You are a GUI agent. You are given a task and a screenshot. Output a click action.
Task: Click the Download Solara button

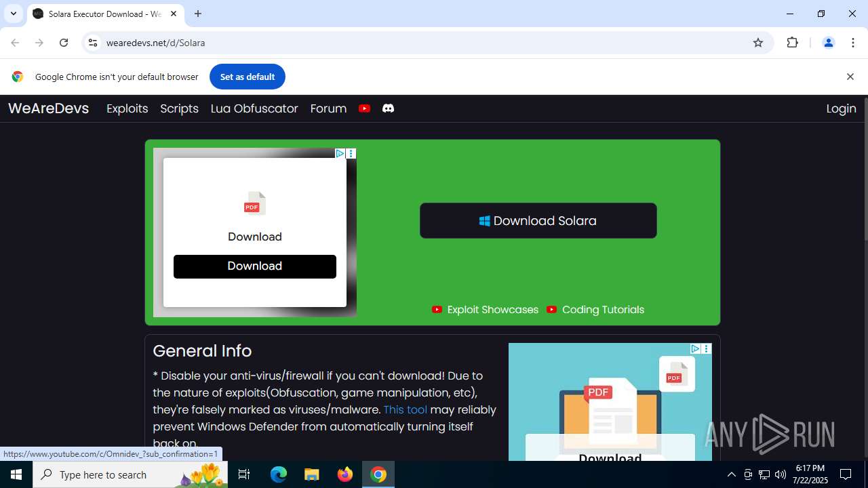[x=538, y=220]
